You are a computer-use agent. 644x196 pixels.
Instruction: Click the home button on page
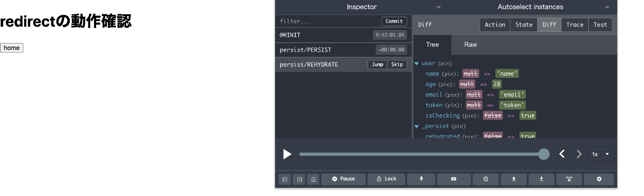click(x=12, y=48)
